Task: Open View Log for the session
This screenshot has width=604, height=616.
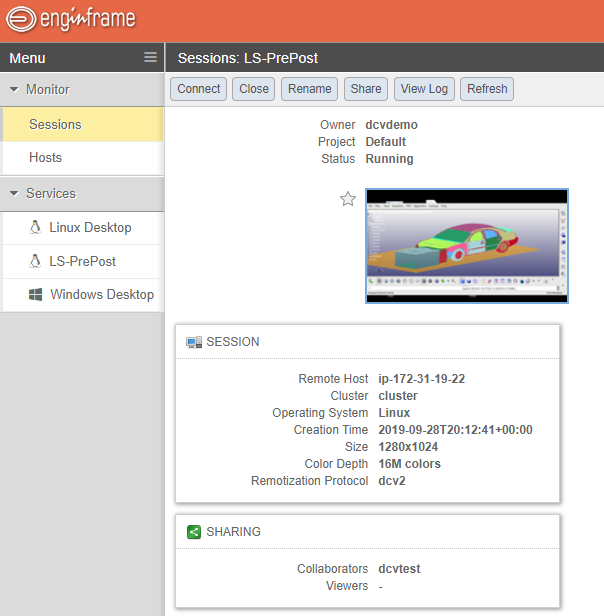Action: pyautogui.click(x=424, y=89)
